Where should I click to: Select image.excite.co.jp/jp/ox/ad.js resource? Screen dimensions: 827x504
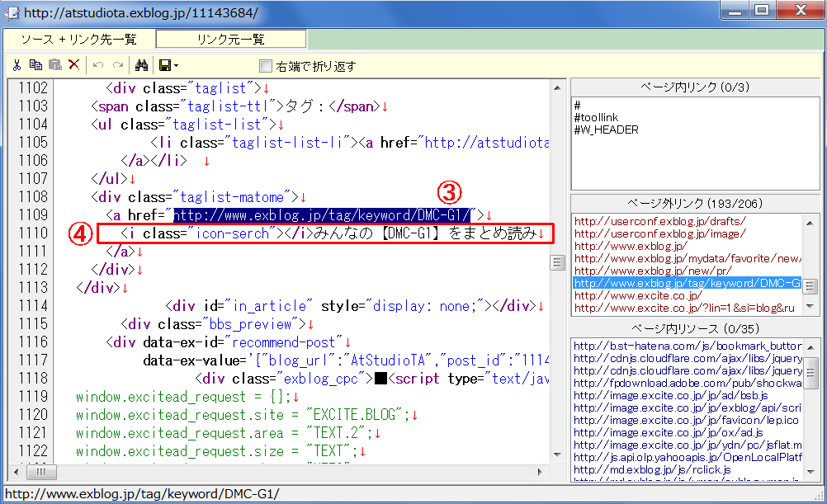pyautogui.click(x=669, y=433)
